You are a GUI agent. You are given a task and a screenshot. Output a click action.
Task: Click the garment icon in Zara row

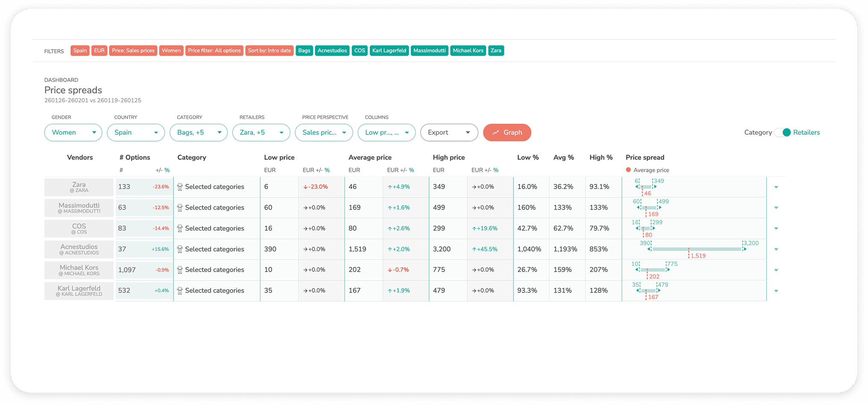click(180, 187)
